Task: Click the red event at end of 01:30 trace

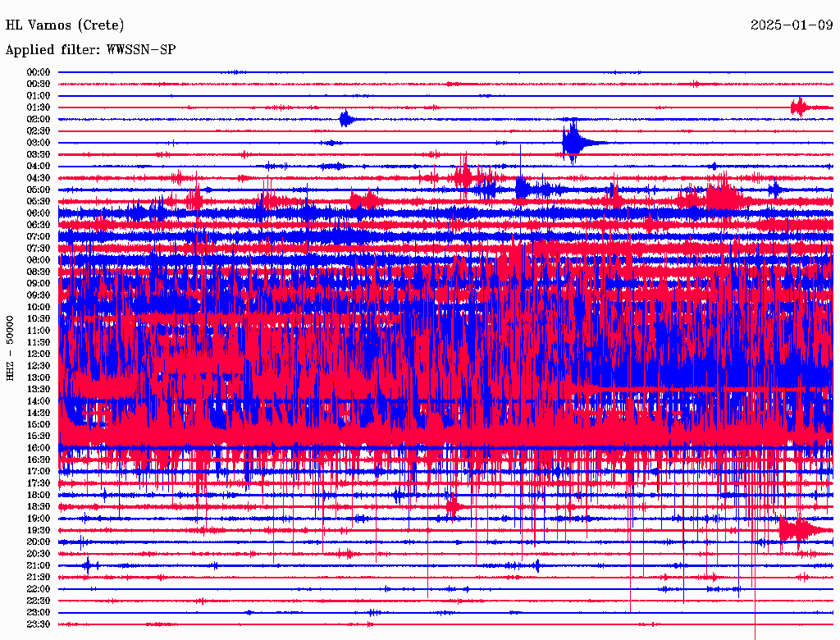Action: [x=802, y=107]
